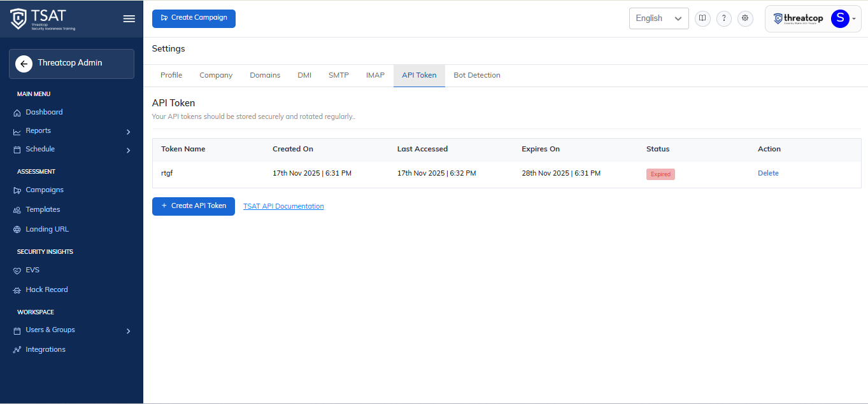Click the Schedule calendar icon
The width and height of the screenshot is (868, 404).
click(x=17, y=150)
